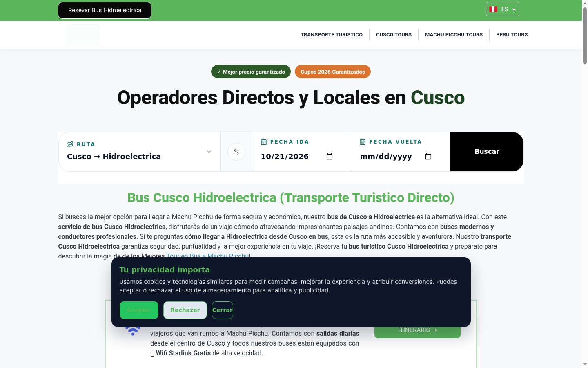Click the Mejor precio garantizado badge
This screenshot has height=368, width=588.
pos(251,72)
